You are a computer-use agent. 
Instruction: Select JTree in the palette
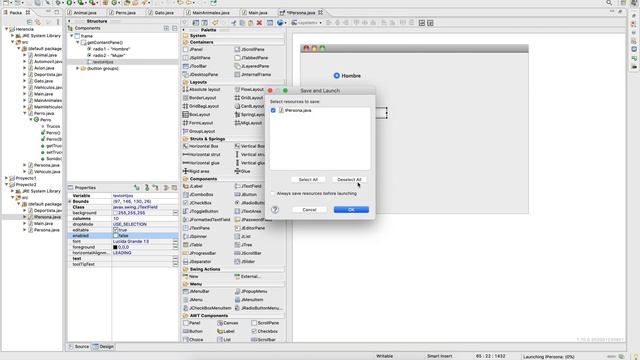coord(243,245)
